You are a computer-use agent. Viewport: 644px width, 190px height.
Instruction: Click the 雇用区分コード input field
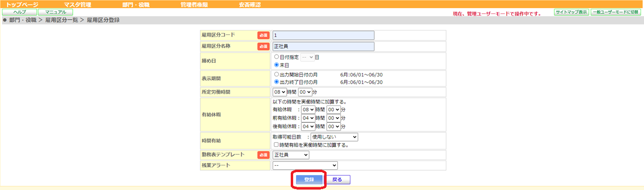click(323, 35)
